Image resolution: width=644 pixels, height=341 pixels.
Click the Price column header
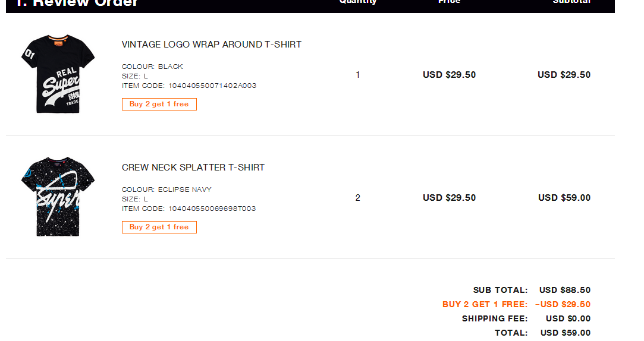[x=450, y=2]
